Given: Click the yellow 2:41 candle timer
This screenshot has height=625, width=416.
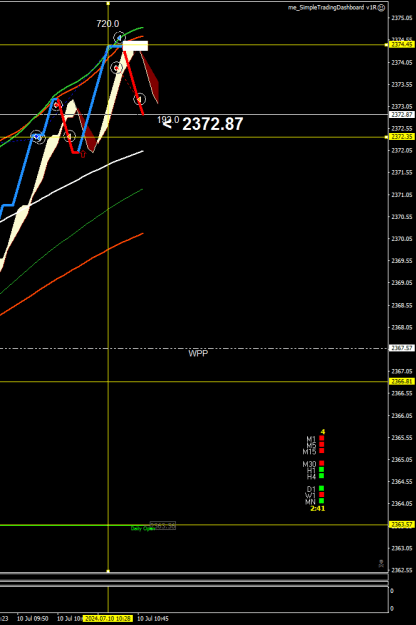Looking at the screenshot, I should click(318, 509).
